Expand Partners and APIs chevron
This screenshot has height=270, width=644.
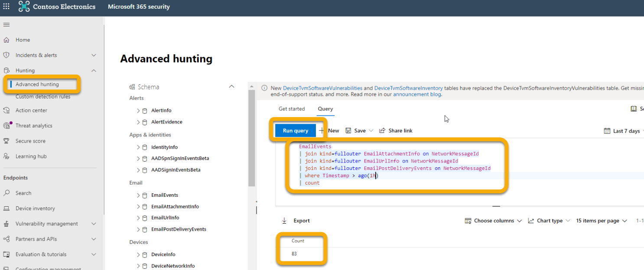94,239
